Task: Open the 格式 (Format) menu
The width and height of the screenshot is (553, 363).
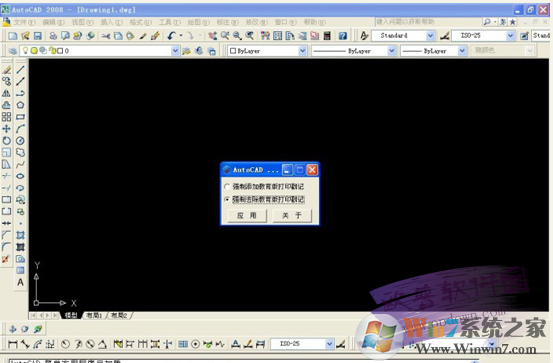Action: point(141,22)
